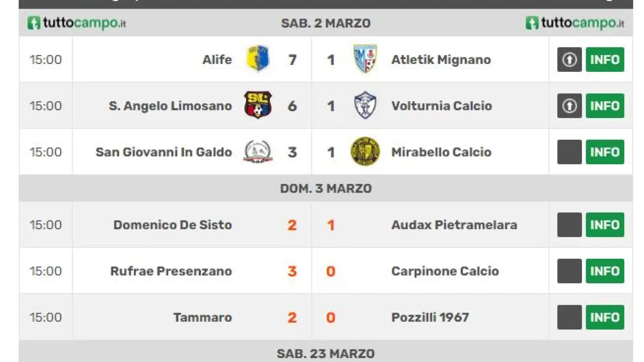This screenshot has width=644, height=362.
Task: Open arrow icon for S. Angelo Limosano match
Action: point(570,106)
